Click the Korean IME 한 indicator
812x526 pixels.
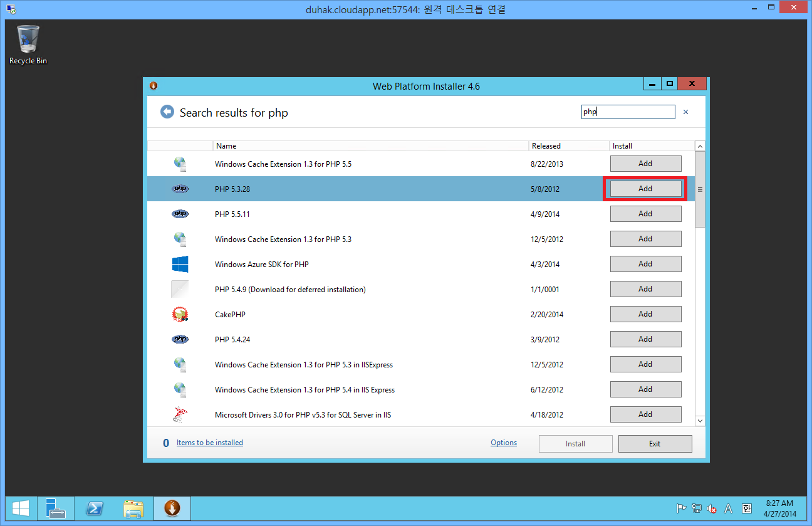(x=746, y=508)
